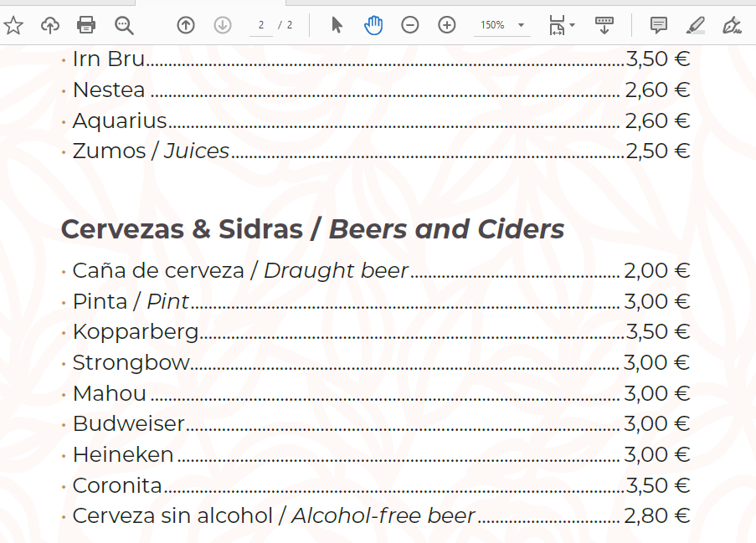The width and height of the screenshot is (756, 543).
Task: Click the Strongbow price 3,00 €
Action: (657, 362)
